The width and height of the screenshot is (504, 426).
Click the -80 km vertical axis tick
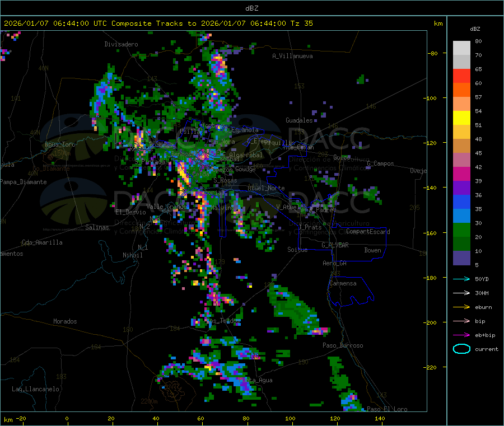point(433,53)
